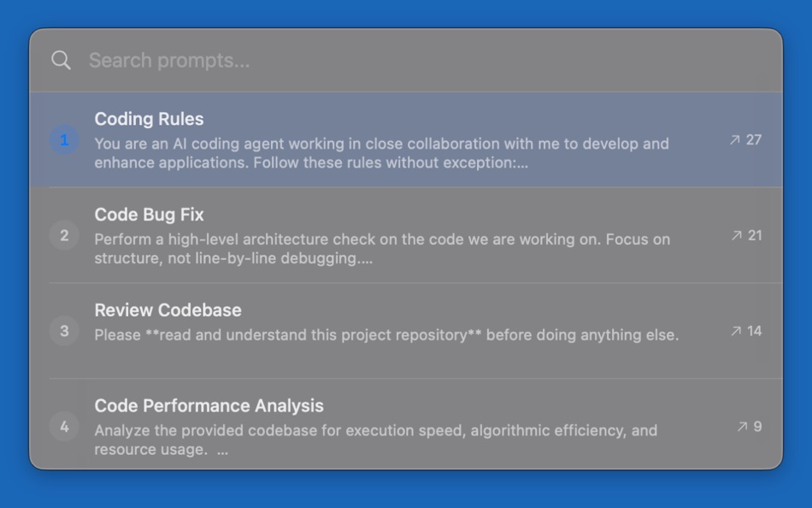Click the number 4 badge on Code Performance Analysis

click(x=63, y=427)
